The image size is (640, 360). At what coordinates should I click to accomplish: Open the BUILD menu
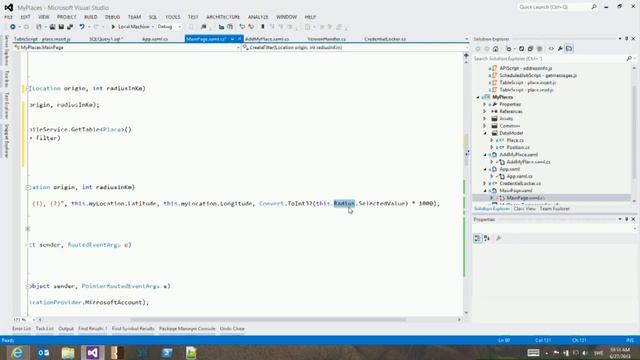[91, 17]
